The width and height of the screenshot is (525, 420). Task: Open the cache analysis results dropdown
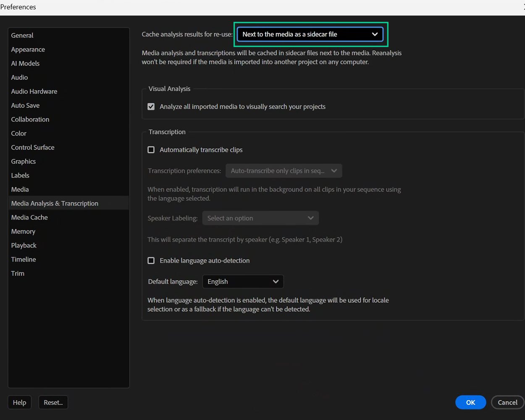[310, 34]
